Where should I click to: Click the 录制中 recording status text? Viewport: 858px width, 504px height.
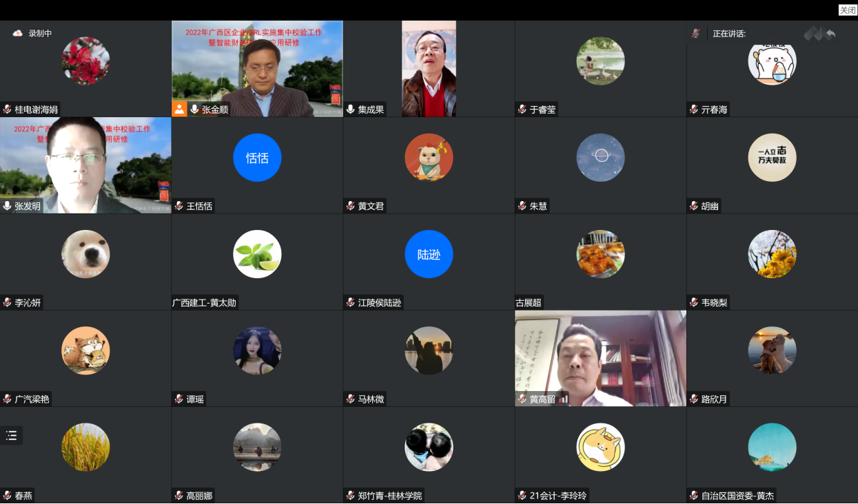40,33
